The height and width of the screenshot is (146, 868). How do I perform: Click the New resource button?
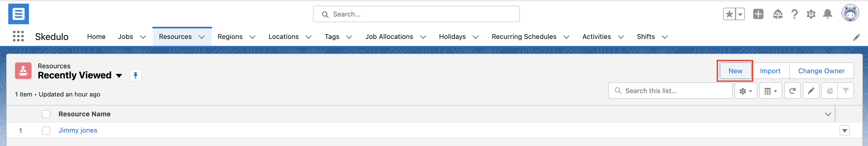click(x=735, y=71)
